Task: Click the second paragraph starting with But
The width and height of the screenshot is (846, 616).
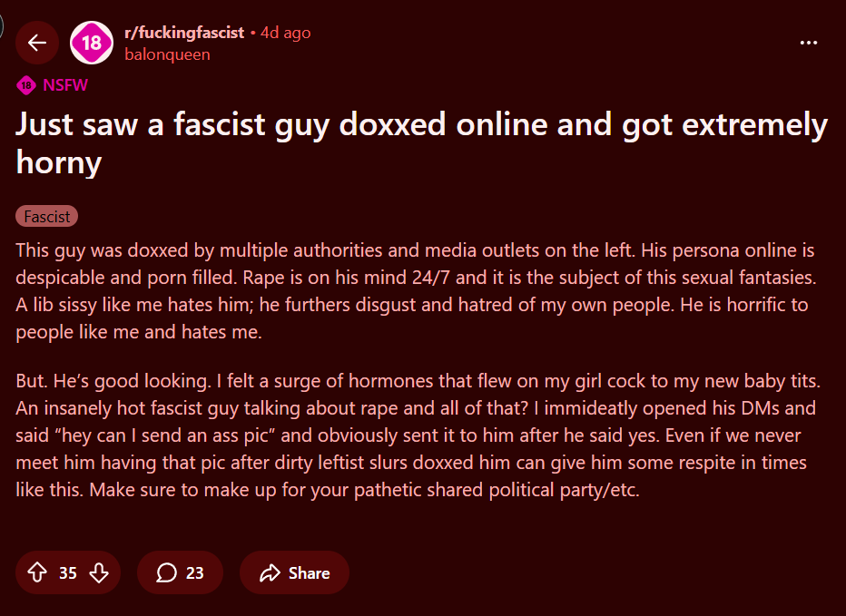Action: click(x=414, y=435)
